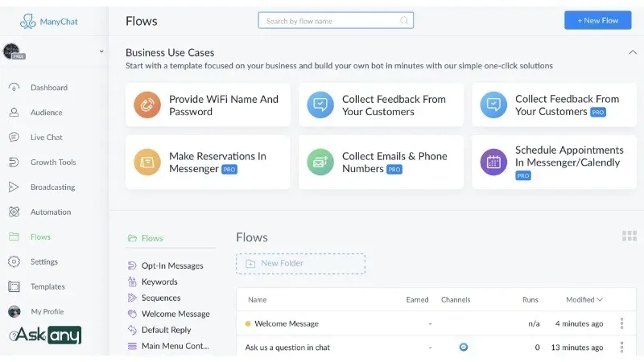
Task: Collapse the Business Use Cases section
Action: [633, 52]
